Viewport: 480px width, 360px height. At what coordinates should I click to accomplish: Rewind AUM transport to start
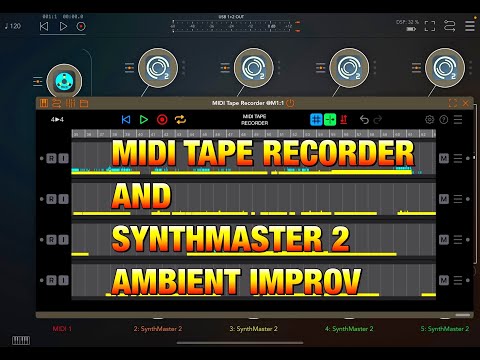click(x=44, y=26)
